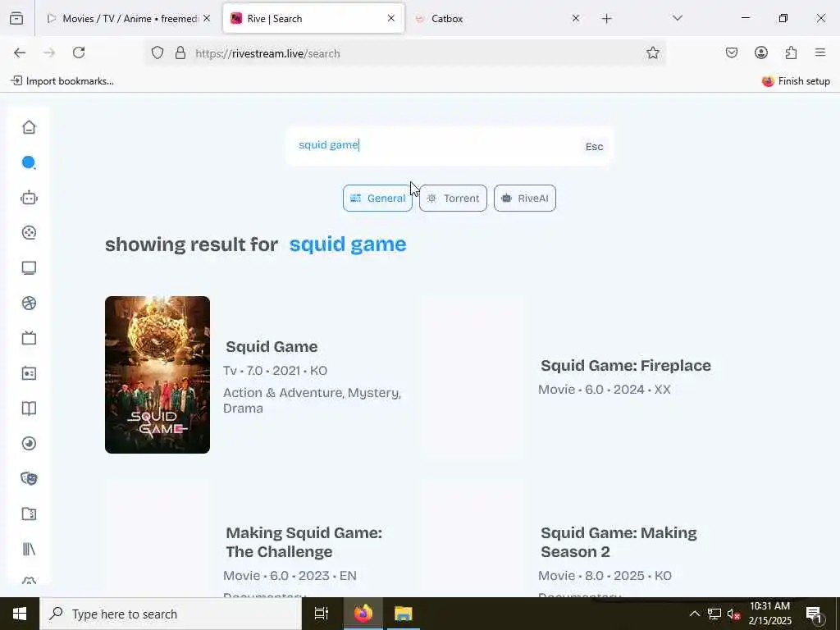840x630 pixels.
Task: Click the taskbar search box
Action: 171,614
